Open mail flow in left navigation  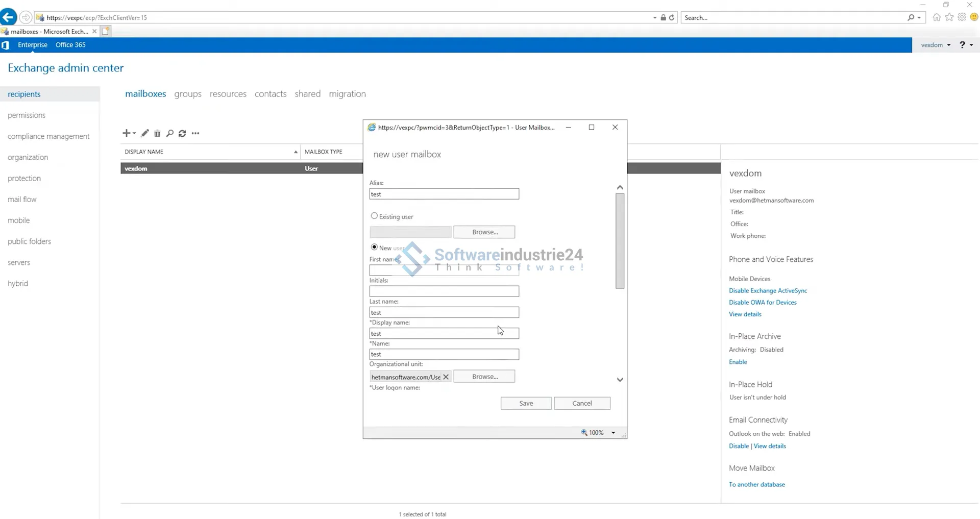(22, 200)
